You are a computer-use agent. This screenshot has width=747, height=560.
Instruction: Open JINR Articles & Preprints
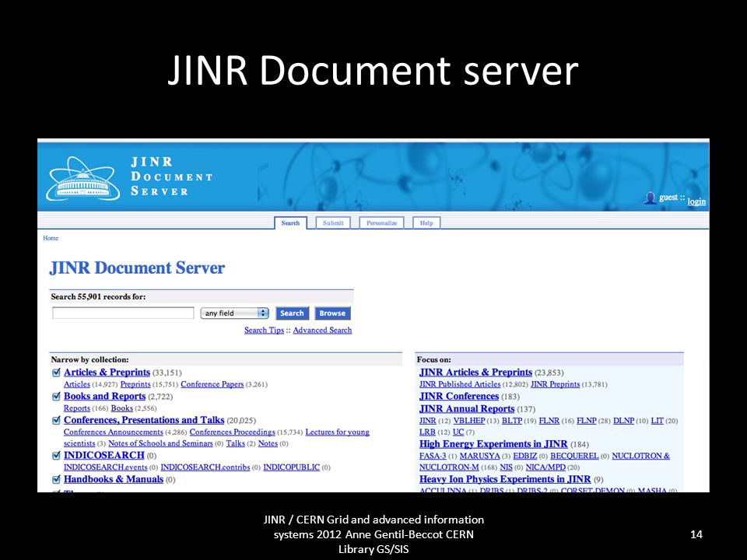[475, 373]
